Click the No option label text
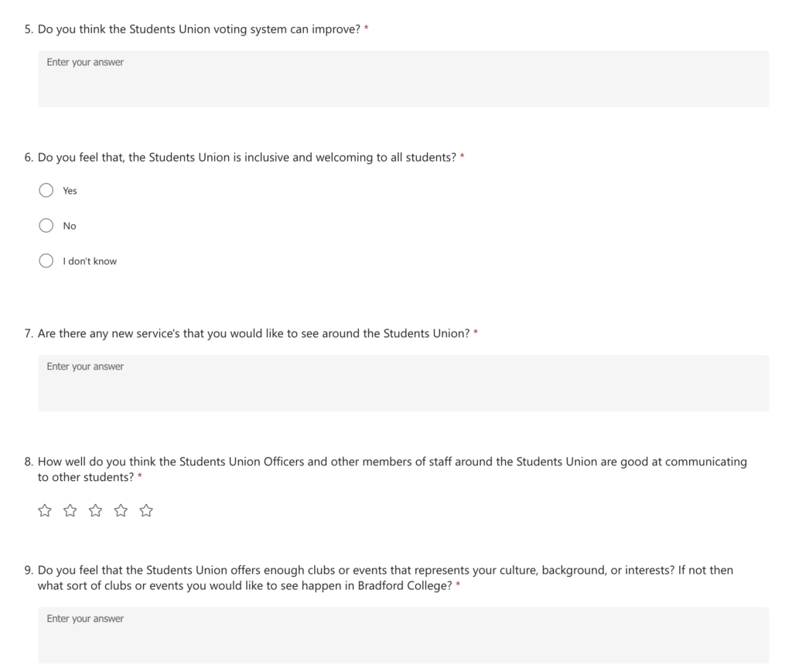Image resolution: width=792 pixels, height=672 pixels. (x=70, y=226)
